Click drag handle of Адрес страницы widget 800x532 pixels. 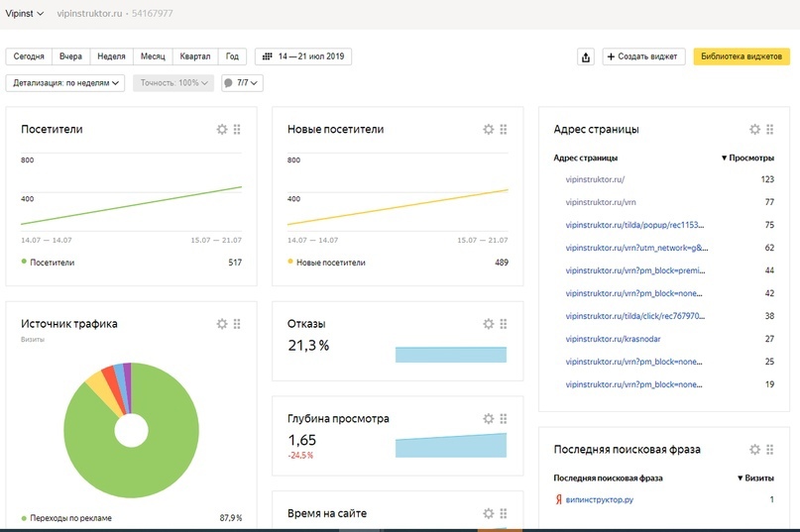pos(769,129)
